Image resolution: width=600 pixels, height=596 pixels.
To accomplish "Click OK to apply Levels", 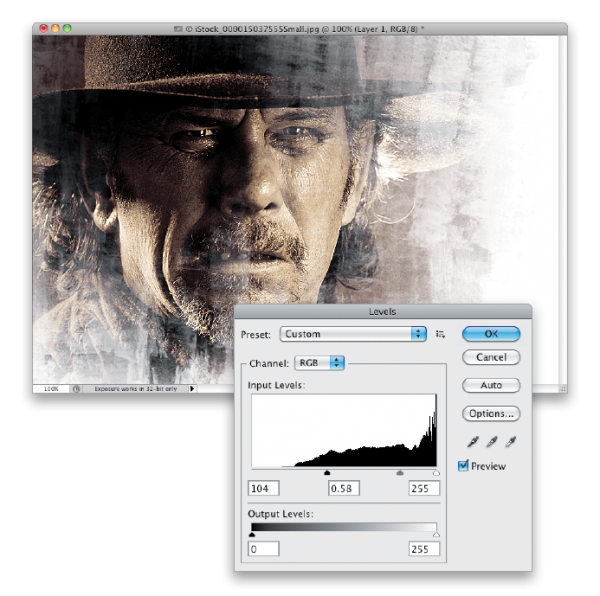I will (x=491, y=334).
